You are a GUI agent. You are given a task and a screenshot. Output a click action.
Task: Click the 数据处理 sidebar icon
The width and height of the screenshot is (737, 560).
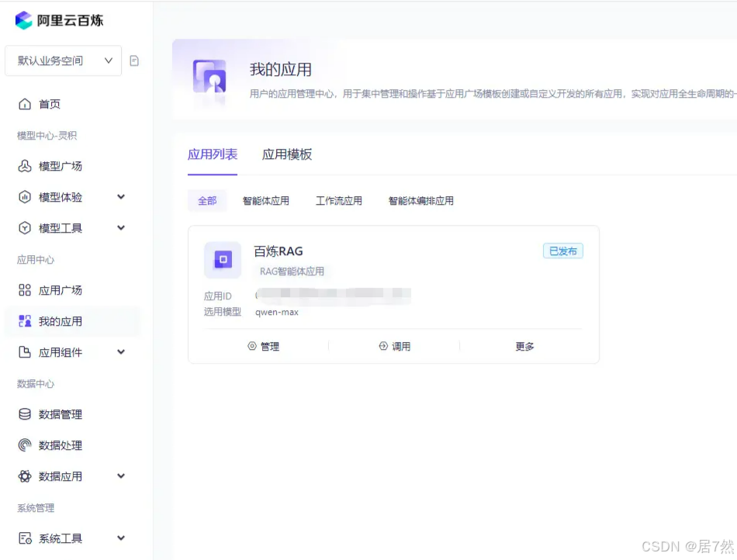pos(25,445)
